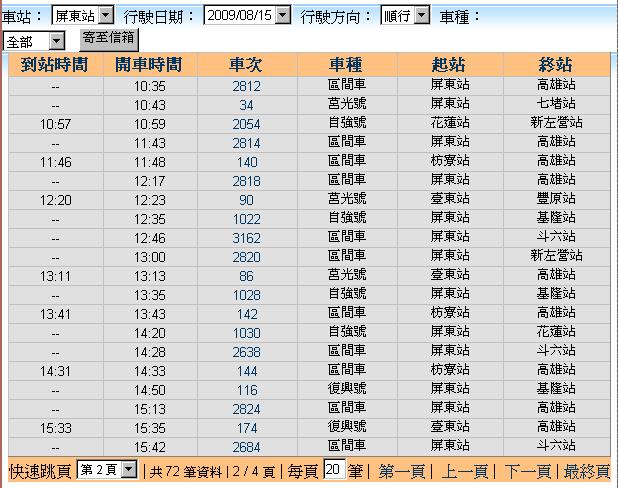Screen dimensions: 618x488
Task: Open the 行駛方向 dropdown showing 順行
Action: (x=405, y=16)
